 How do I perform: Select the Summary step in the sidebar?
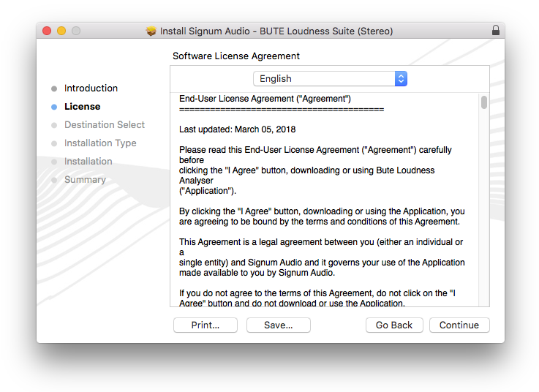(85, 180)
